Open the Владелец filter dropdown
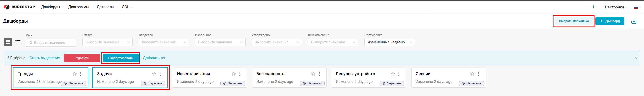Image resolution: width=644 pixels, height=96 pixels. (164, 42)
